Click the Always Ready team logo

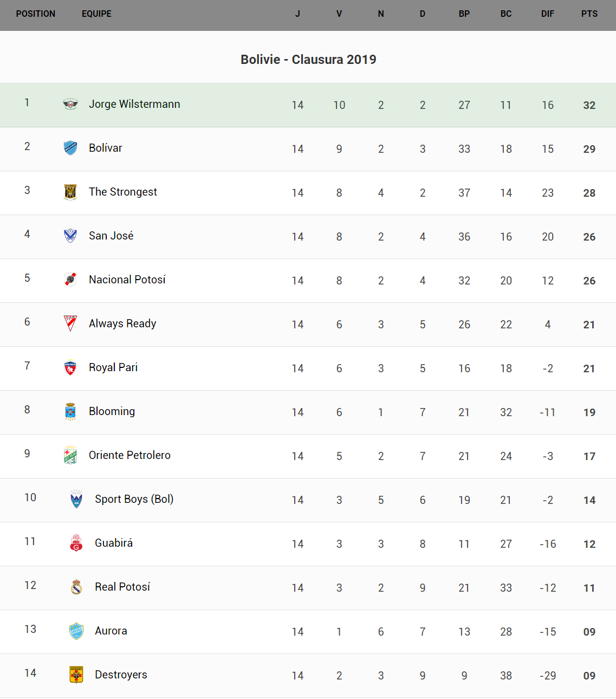coord(70,323)
